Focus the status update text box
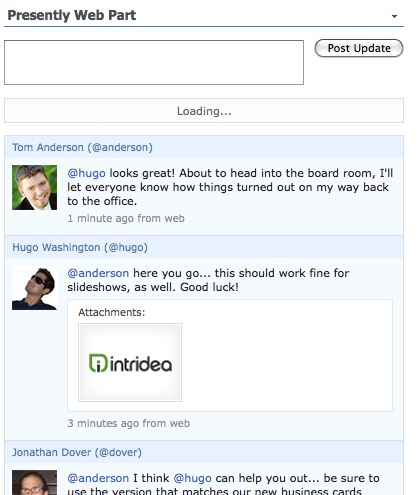This screenshot has width=419, height=495. coord(154,62)
